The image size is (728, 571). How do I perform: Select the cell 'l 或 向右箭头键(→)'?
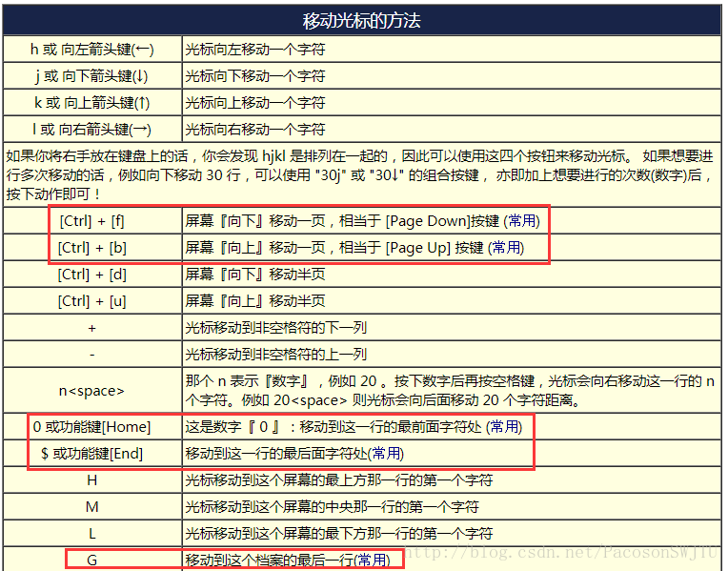click(x=92, y=129)
